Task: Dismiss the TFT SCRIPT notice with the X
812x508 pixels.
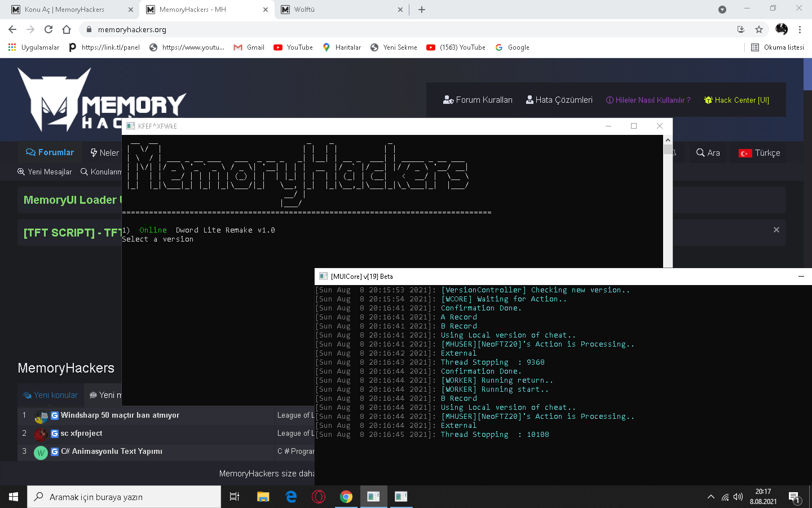Action: coord(776,230)
